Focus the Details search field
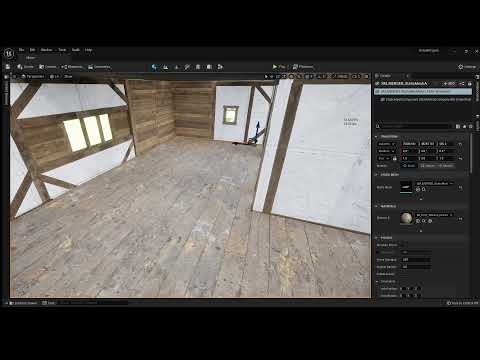 click(x=415, y=126)
